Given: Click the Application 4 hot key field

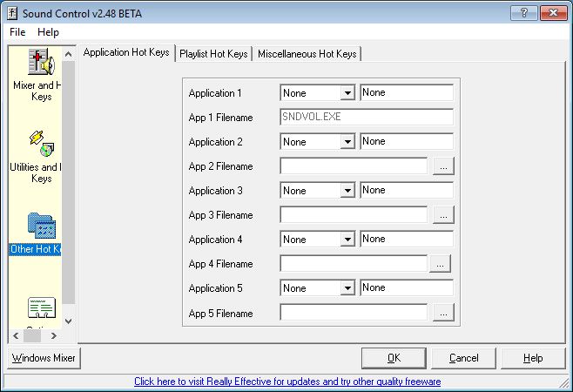Looking at the screenshot, I should 407,239.
